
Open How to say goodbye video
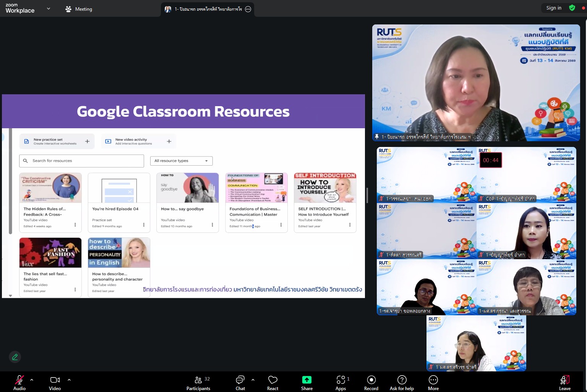188,203
